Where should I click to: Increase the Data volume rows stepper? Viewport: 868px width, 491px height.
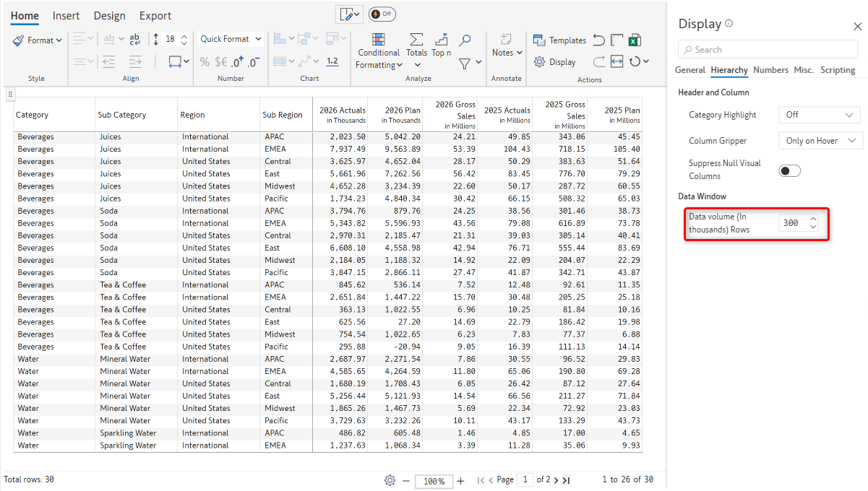[813, 219]
